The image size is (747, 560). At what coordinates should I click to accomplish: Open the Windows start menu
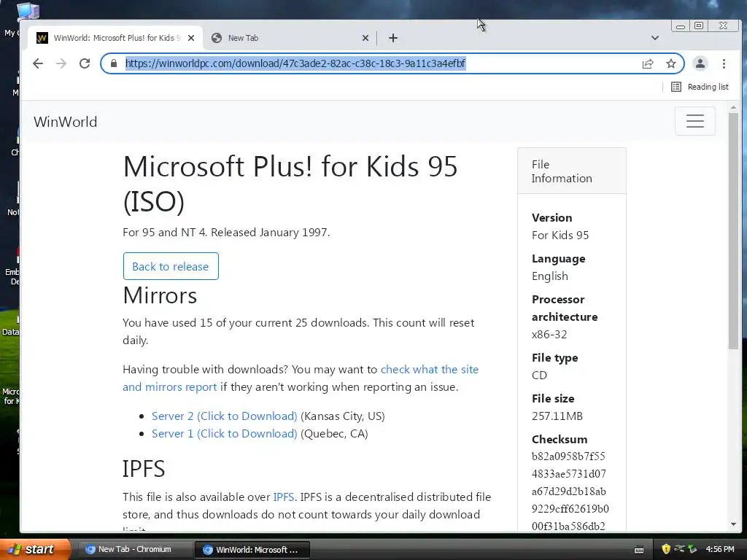(x=35, y=549)
